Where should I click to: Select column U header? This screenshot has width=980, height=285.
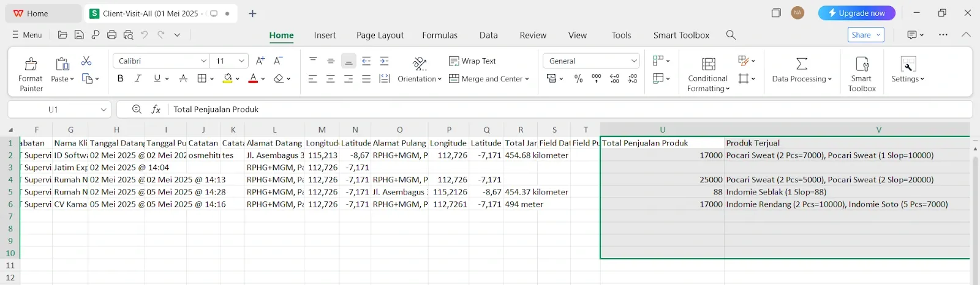click(x=662, y=130)
